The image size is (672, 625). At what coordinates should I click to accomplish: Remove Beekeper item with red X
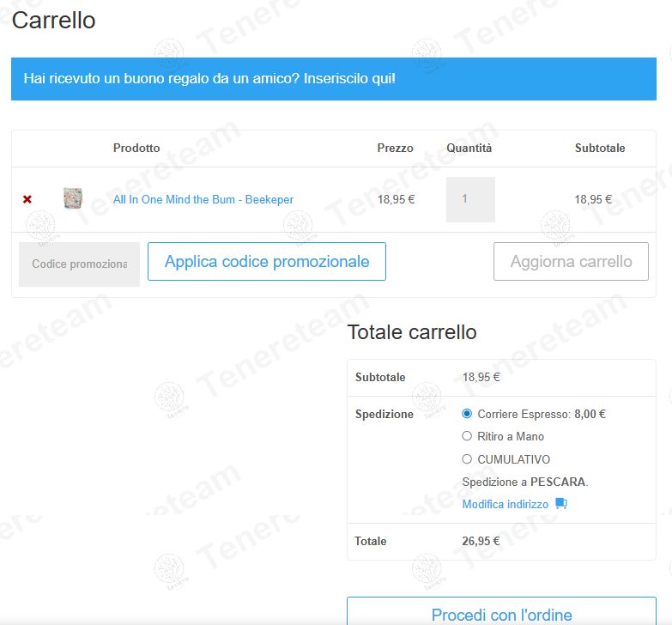(27, 199)
